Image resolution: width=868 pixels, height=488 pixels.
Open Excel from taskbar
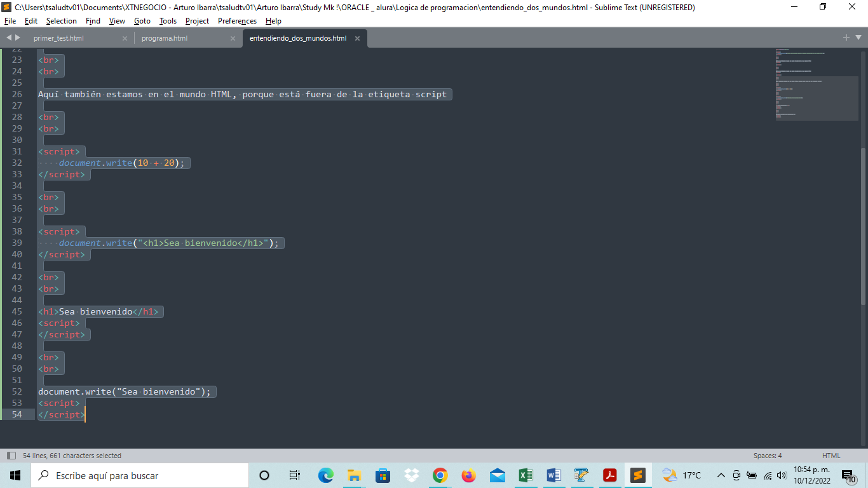click(526, 475)
